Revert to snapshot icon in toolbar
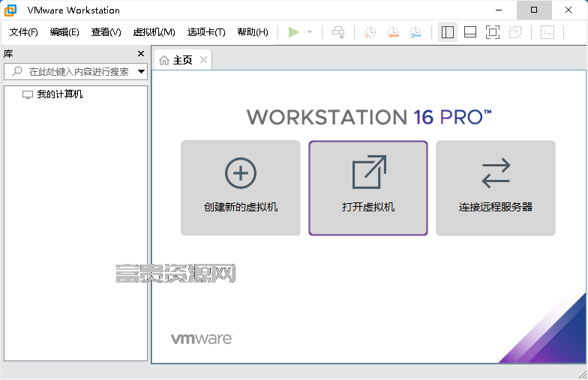The height and width of the screenshot is (380, 588). pyautogui.click(x=393, y=32)
